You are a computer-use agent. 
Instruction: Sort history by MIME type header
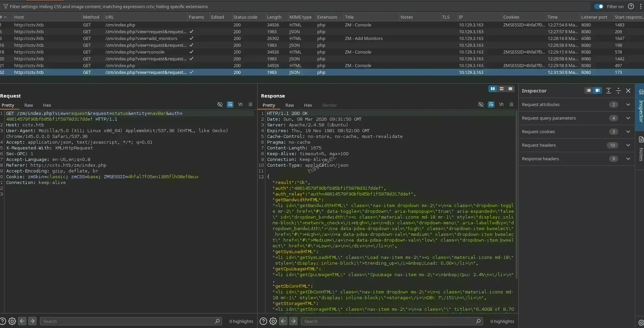(302, 17)
